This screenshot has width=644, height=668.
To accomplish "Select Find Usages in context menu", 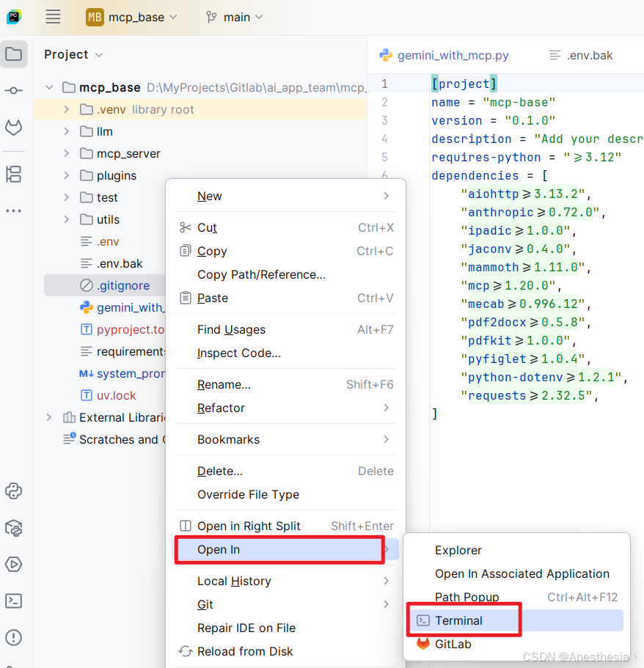I will point(285,329).
